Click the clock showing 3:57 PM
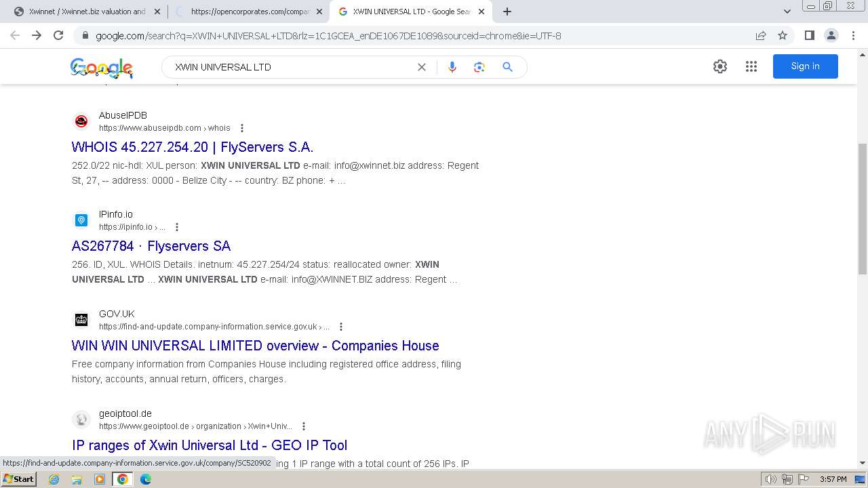The height and width of the screenshot is (488, 868). tap(833, 479)
